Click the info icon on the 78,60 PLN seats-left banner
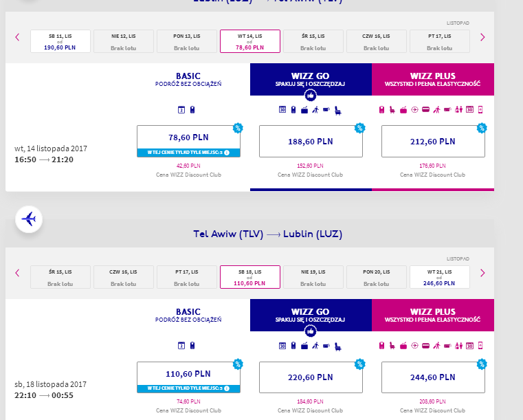The width and height of the screenshot is (523, 420). [x=227, y=153]
